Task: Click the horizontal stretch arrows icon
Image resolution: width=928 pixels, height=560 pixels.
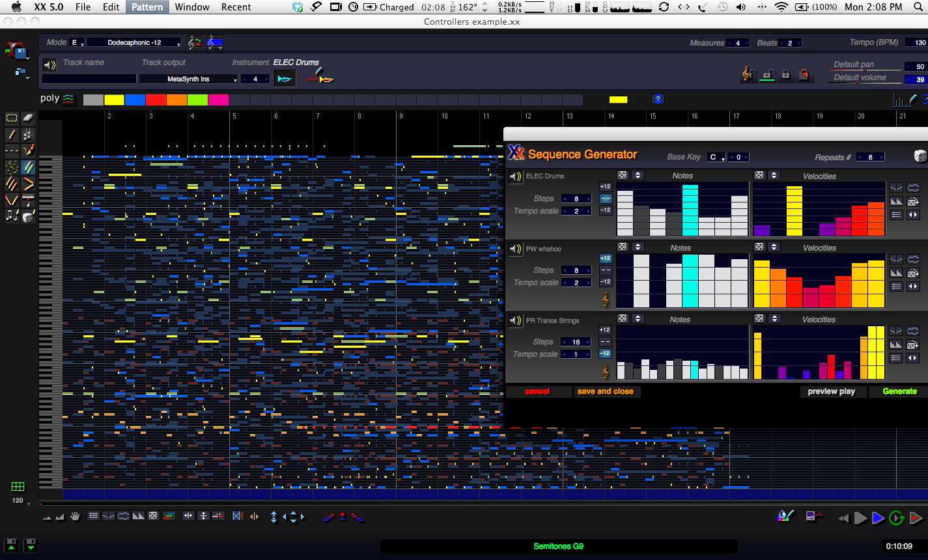Action: click(x=188, y=516)
